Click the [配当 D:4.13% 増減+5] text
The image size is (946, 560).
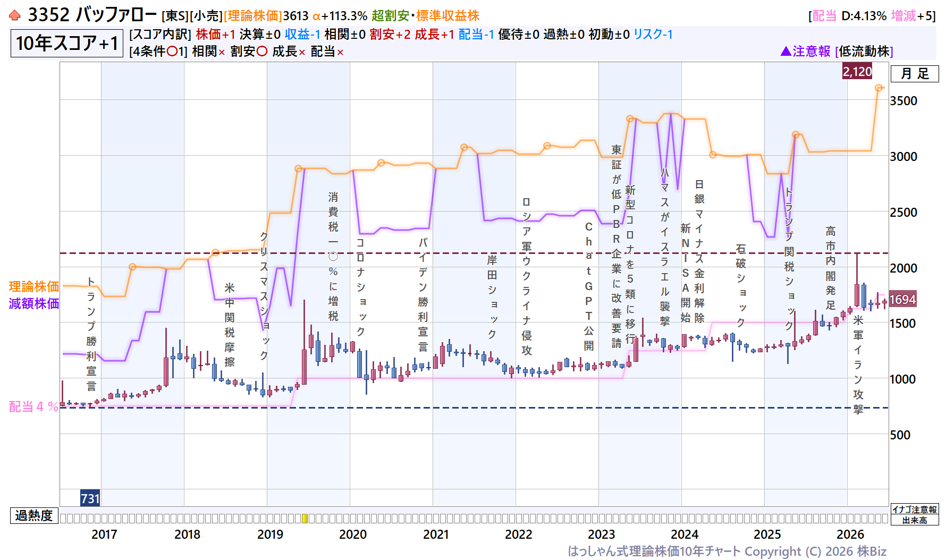(x=872, y=16)
